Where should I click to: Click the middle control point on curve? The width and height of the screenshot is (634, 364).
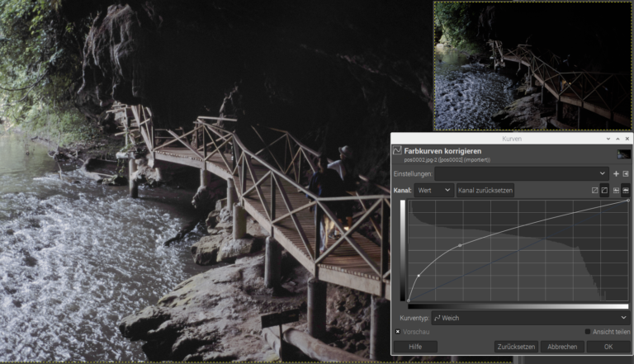(x=460, y=246)
